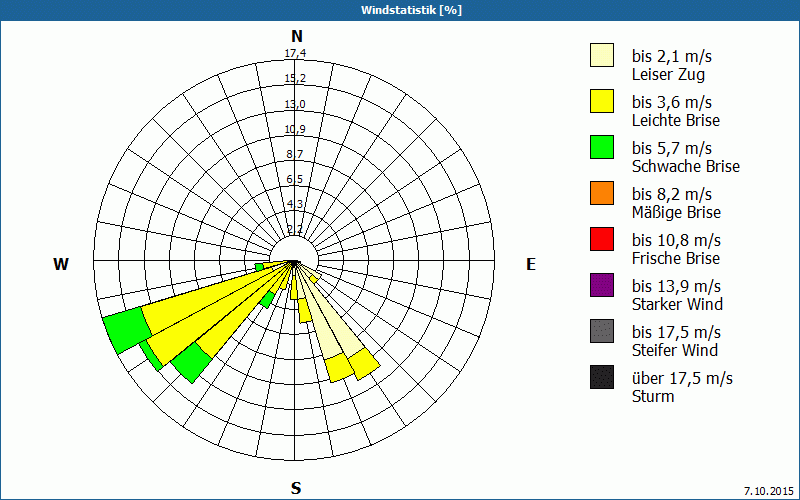
Task: Click the yellow 'bis 3,6 m/s' swatch
Action: (x=602, y=101)
